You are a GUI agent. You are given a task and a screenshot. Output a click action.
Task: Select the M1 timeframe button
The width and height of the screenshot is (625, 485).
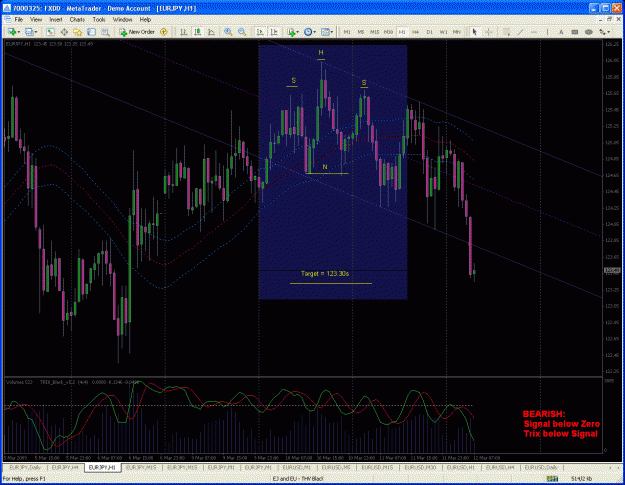click(x=347, y=32)
